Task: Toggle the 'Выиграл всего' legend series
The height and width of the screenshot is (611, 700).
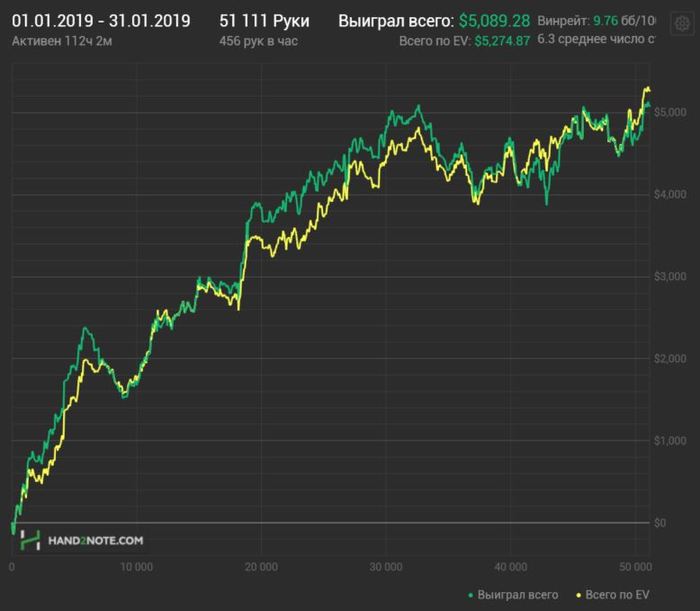Action: (x=513, y=594)
